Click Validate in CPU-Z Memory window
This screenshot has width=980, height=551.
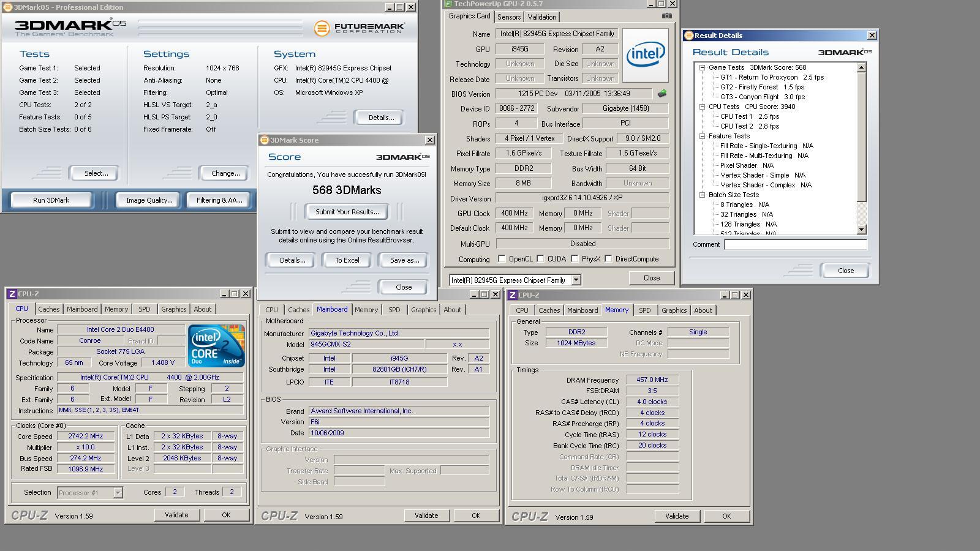[x=677, y=516]
